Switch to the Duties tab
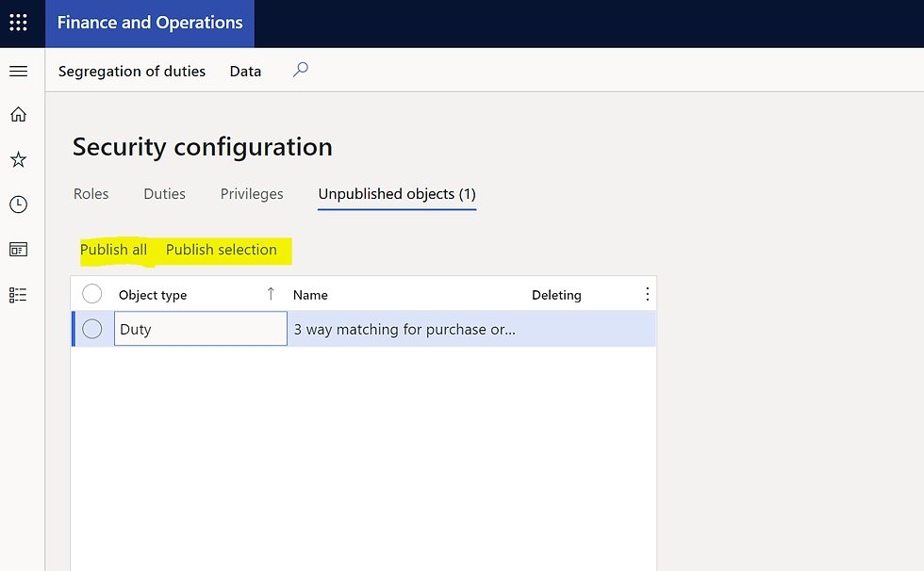This screenshot has height=571, width=924. point(164,194)
